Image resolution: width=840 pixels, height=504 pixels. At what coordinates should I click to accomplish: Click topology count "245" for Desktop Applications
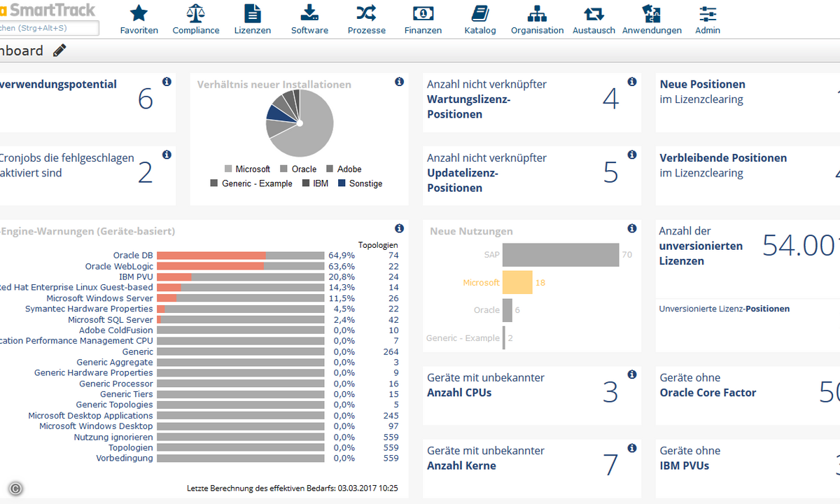click(x=391, y=416)
